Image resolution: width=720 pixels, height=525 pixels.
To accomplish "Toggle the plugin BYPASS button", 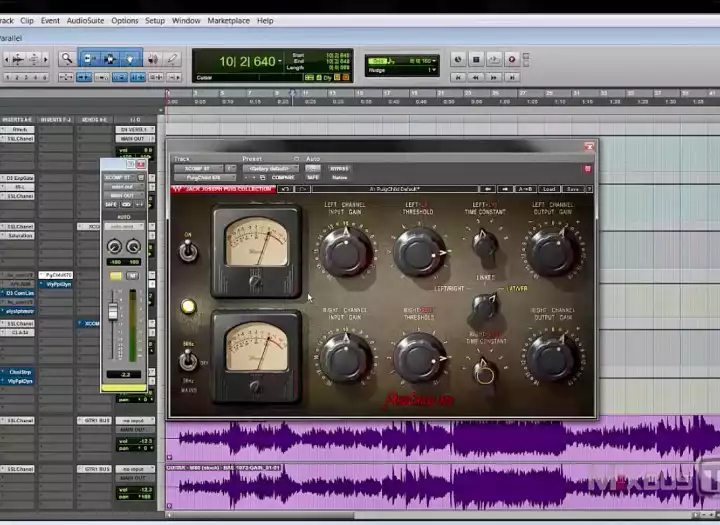I will [339, 169].
